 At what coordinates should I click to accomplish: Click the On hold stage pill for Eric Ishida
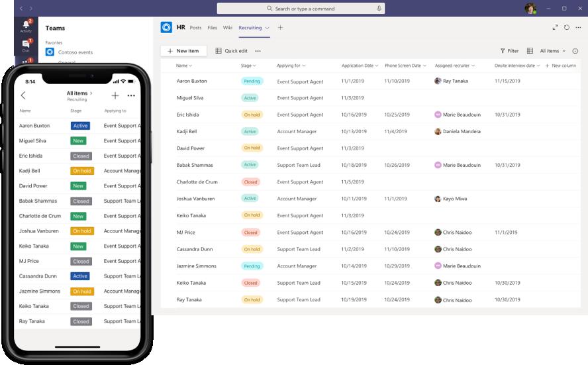252,115
